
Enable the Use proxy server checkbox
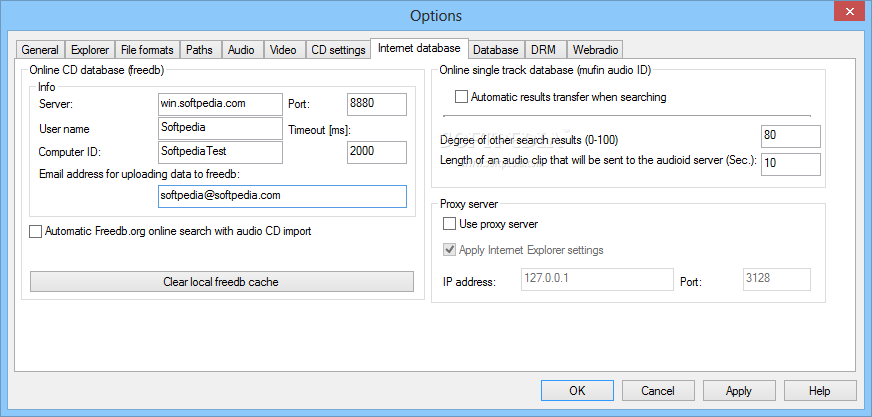pos(449,224)
